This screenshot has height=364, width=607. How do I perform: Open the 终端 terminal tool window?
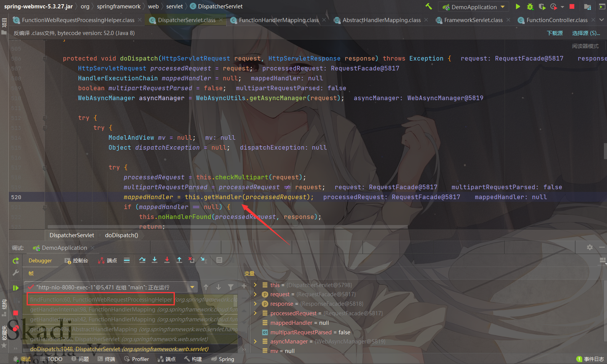click(x=106, y=359)
